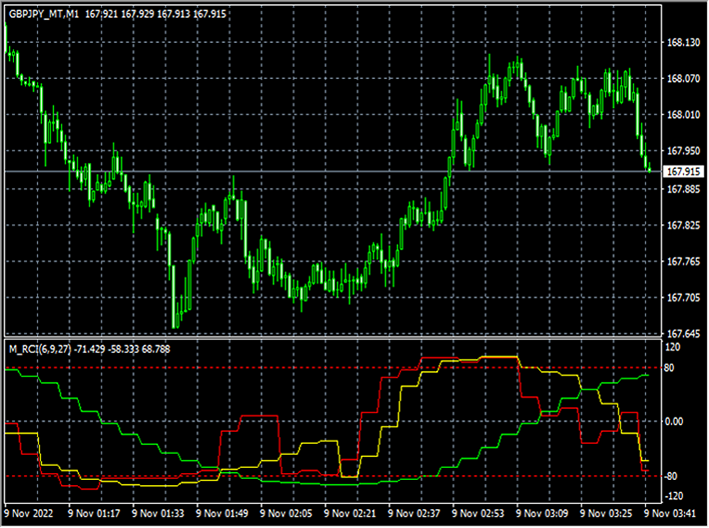The image size is (709, 528).
Task: Click the 9 Nov 02:05 time label
Action: (286, 514)
